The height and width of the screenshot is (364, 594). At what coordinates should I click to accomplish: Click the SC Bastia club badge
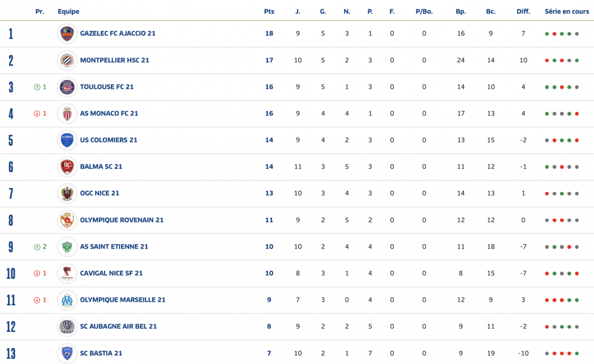pos(67,353)
